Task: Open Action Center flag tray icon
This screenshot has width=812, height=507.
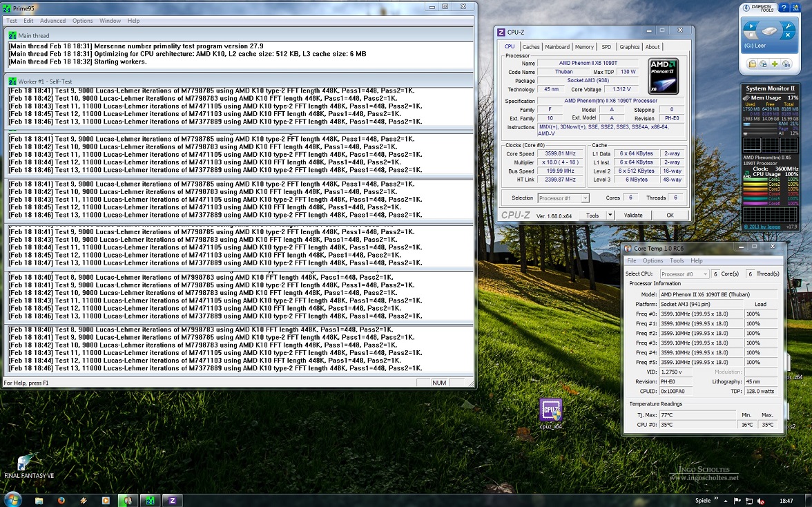Action: click(x=737, y=501)
